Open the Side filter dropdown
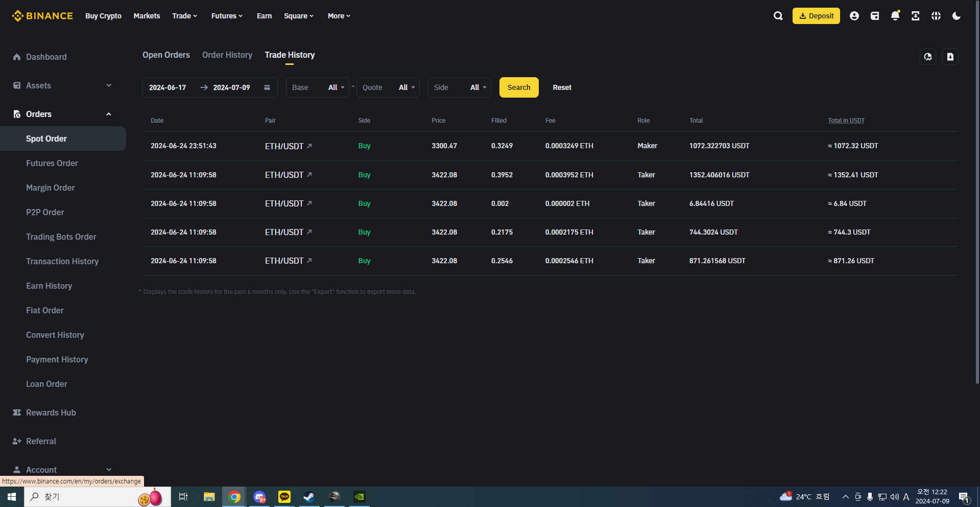Screen dimensions: 980x507 (460, 87)
